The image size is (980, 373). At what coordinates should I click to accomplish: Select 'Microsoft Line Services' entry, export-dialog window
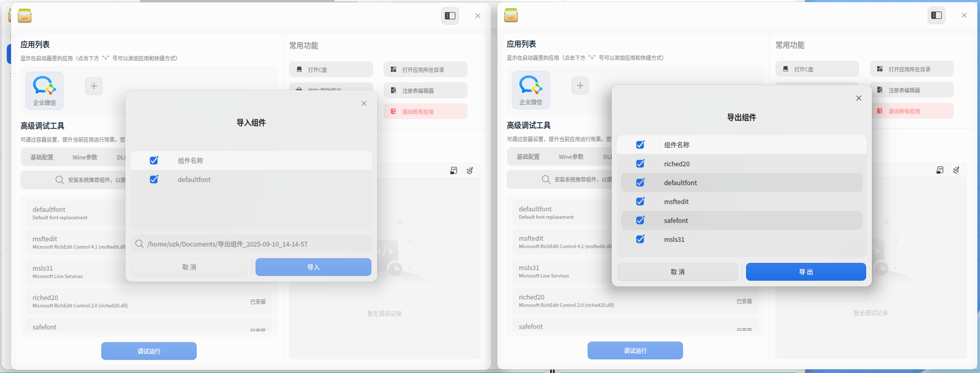tap(562, 271)
